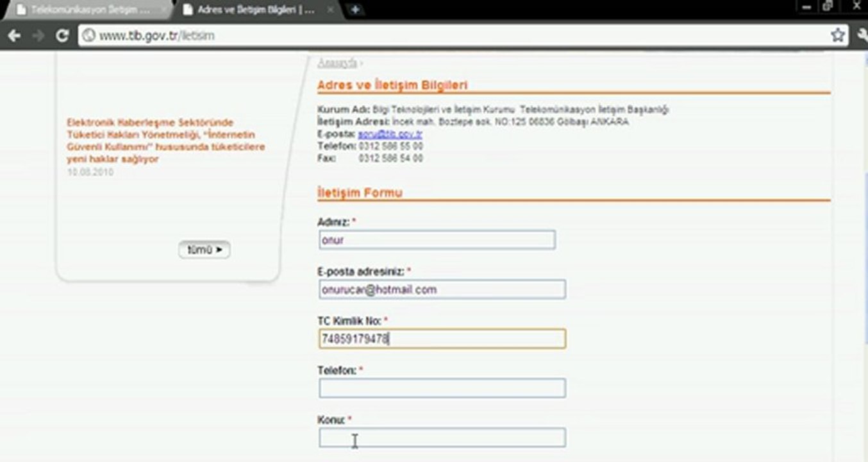The height and width of the screenshot is (462, 868).
Task: Click the news date 10.08.2010
Action: tap(90, 173)
